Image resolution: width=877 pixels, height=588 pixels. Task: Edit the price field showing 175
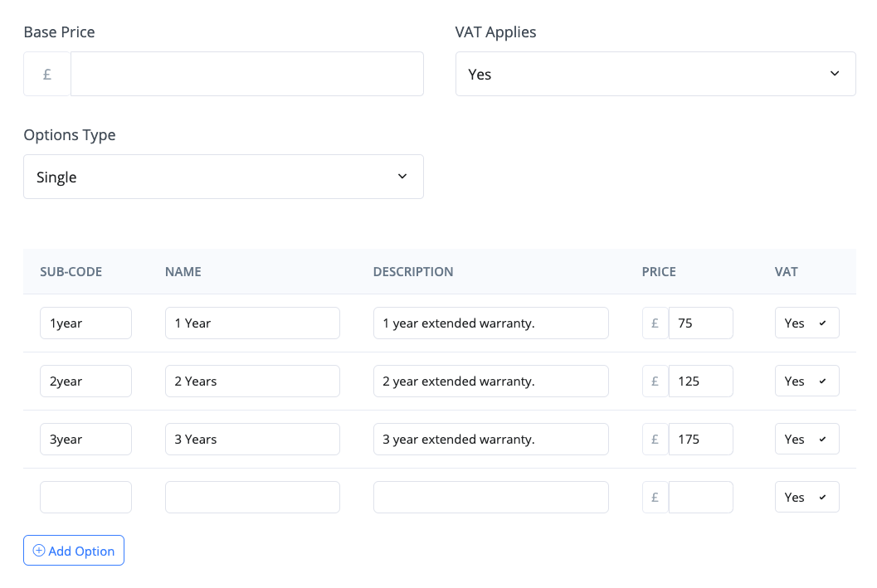point(701,440)
